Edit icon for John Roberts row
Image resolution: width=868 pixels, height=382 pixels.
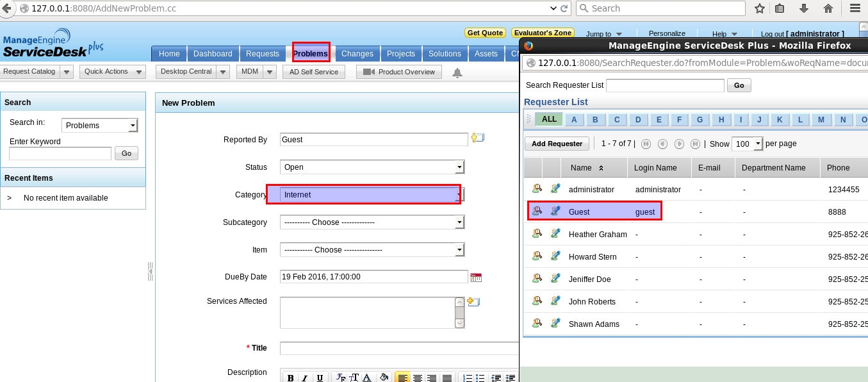pyautogui.click(x=555, y=301)
